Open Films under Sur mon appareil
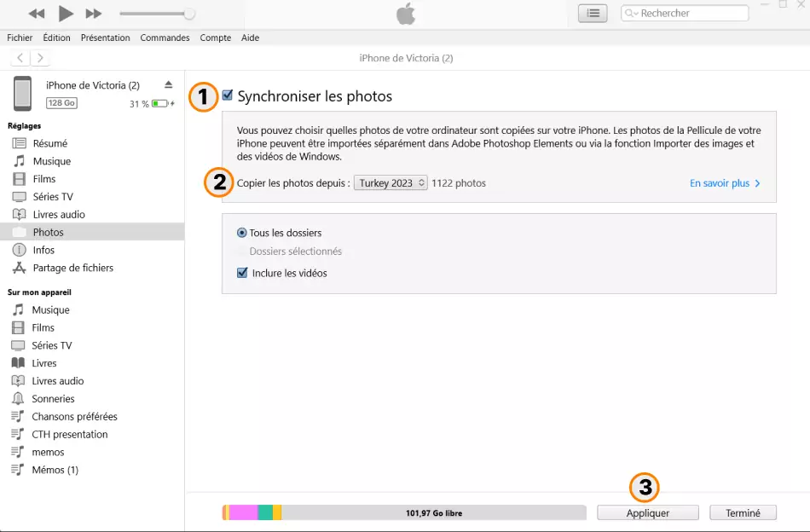Image resolution: width=810 pixels, height=532 pixels. 43,327
